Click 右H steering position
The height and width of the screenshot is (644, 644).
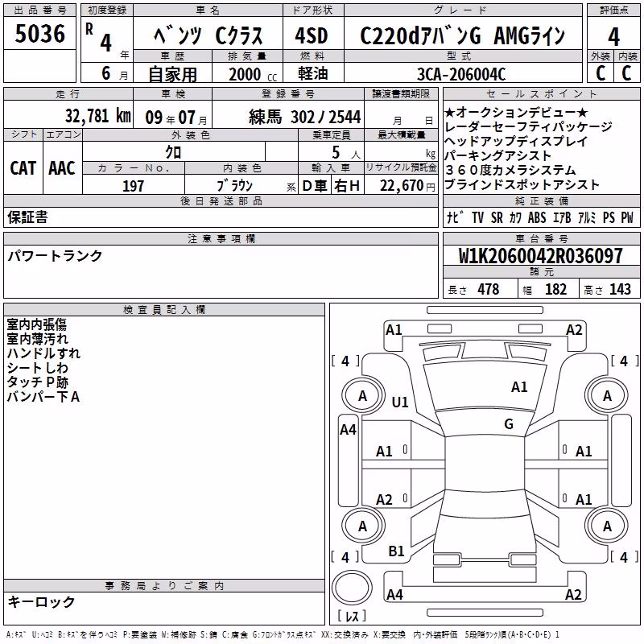[347, 186]
